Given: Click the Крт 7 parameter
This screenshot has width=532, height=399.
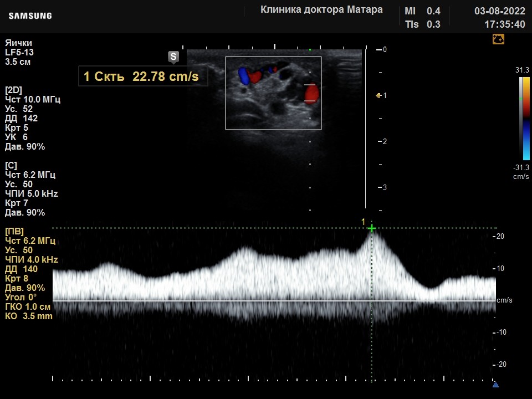Looking at the screenshot, I should [17, 203].
